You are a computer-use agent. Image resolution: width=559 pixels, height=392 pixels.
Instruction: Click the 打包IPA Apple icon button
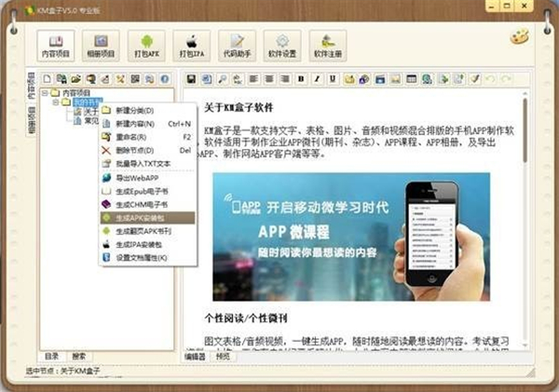coord(192,47)
